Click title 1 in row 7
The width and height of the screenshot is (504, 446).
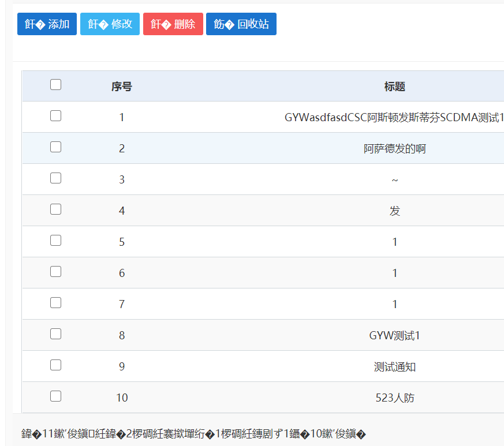point(395,304)
